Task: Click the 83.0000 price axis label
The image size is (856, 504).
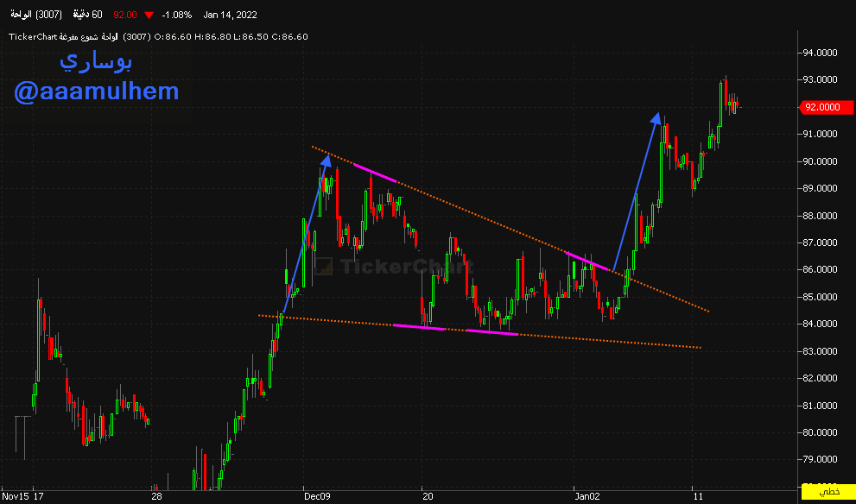Action: pyautogui.click(x=819, y=350)
